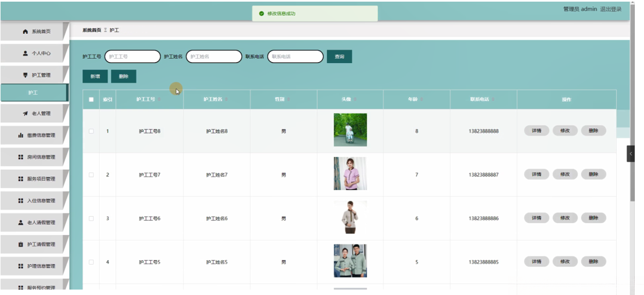View 详情 for 护工姓名8
644x295 pixels.
coord(536,131)
